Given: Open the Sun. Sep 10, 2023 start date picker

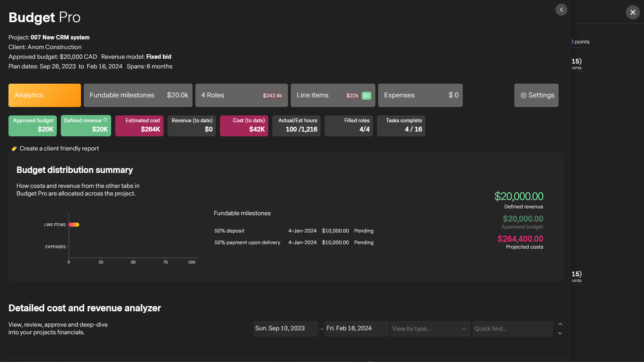Looking at the screenshot, I should click(x=285, y=329).
